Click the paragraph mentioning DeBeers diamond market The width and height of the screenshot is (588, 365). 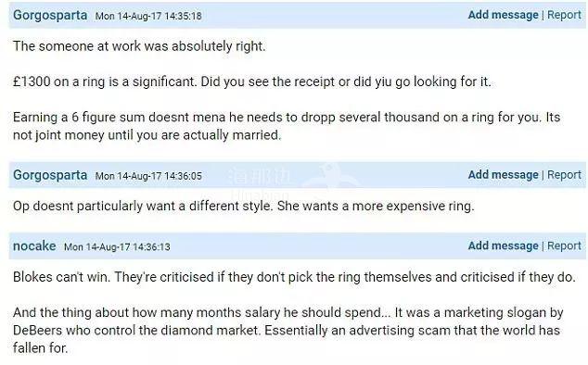288,330
